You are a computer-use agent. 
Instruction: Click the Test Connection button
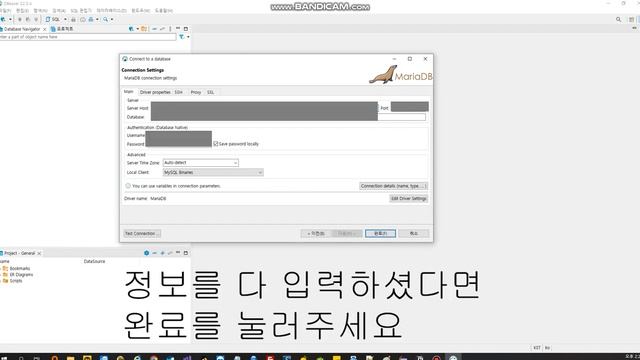coord(142,233)
